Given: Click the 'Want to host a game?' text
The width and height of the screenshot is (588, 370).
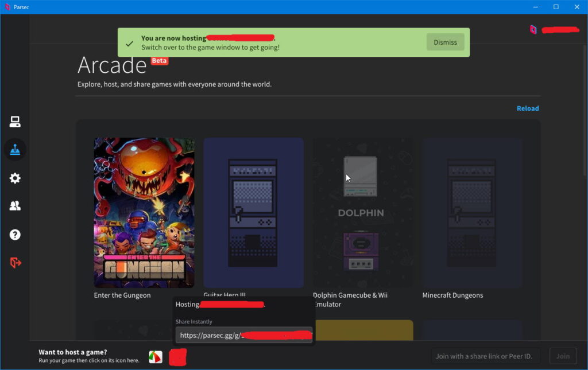Looking at the screenshot, I should [73, 352].
